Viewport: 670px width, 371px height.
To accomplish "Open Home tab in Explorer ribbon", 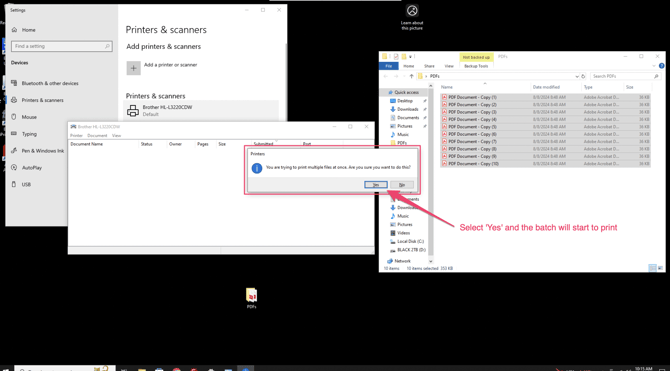I will coord(408,66).
